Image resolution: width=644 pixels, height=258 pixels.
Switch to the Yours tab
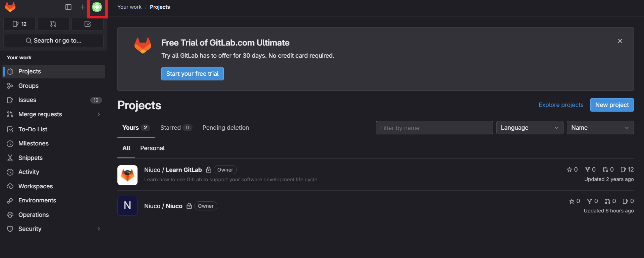(x=136, y=128)
